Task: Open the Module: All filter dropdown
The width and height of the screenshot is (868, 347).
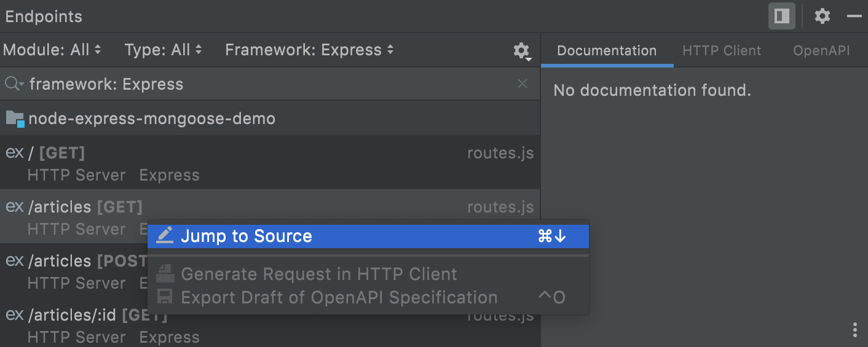Action: pyautogui.click(x=52, y=50)
